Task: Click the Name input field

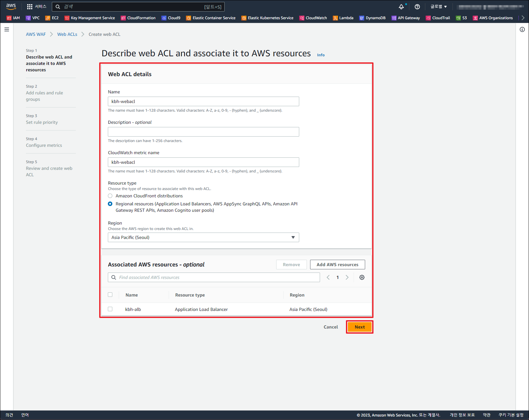Action: click(x=204, y=101)
